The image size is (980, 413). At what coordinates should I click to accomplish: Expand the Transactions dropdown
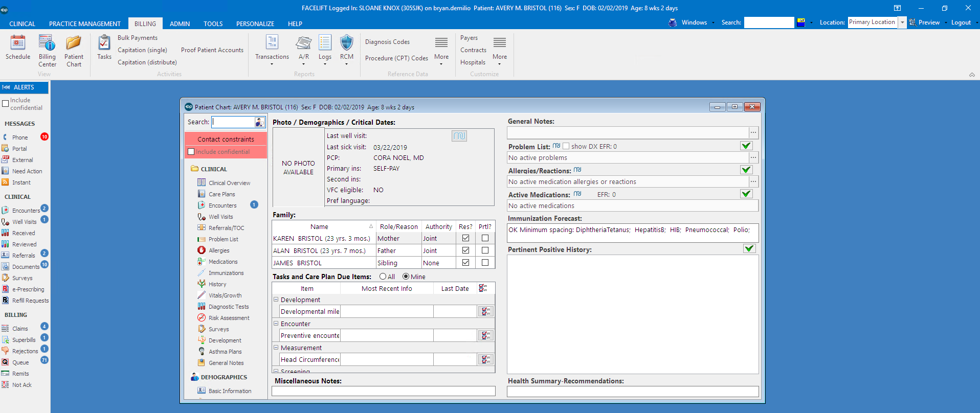coord(272,63)
